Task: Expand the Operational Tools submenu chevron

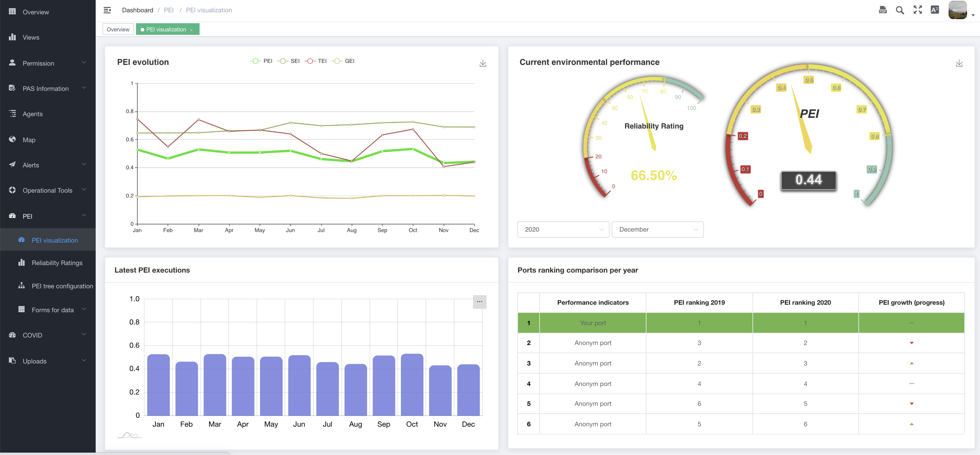Action: (84, 190)
